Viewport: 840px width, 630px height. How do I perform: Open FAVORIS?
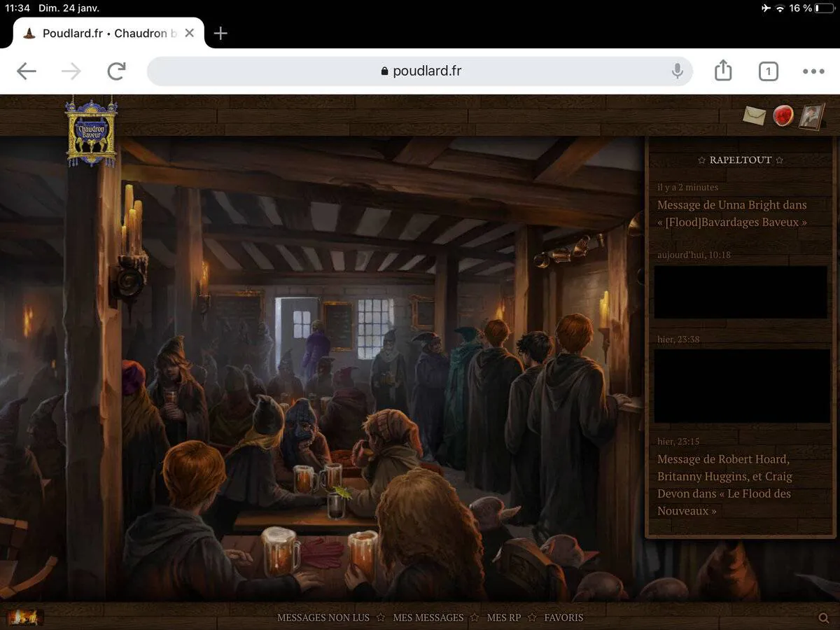[563, 617]
